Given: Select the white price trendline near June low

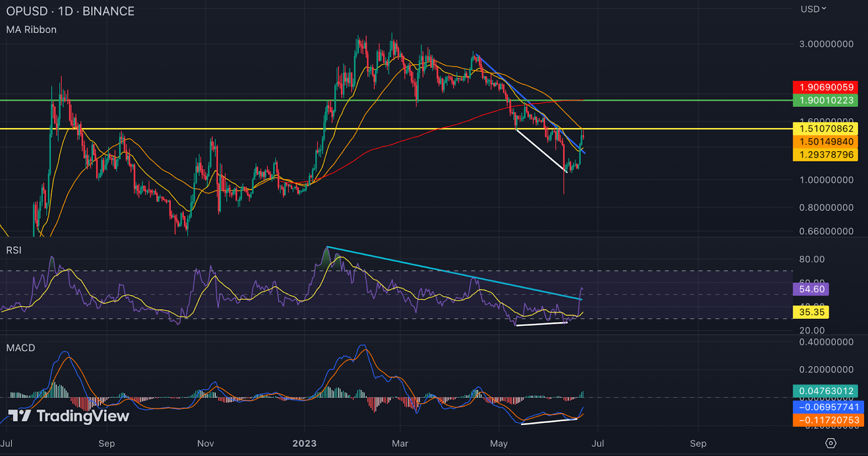Looking at the screenshot, I should (540, 150).
